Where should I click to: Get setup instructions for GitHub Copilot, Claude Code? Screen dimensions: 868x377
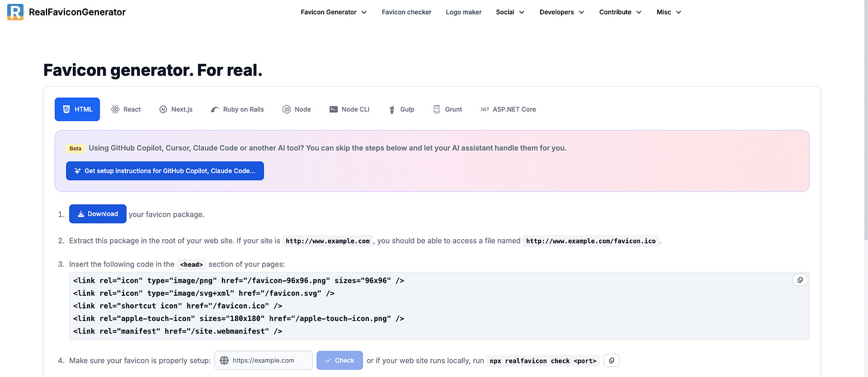click(165, 171)
